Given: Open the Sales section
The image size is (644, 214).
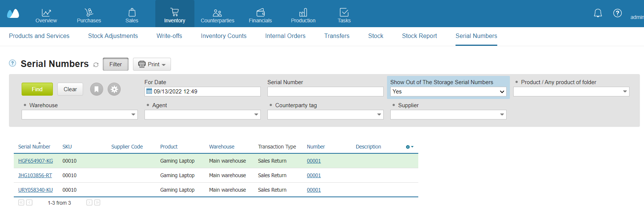Looking at the screenshot, I should (132, 16).
